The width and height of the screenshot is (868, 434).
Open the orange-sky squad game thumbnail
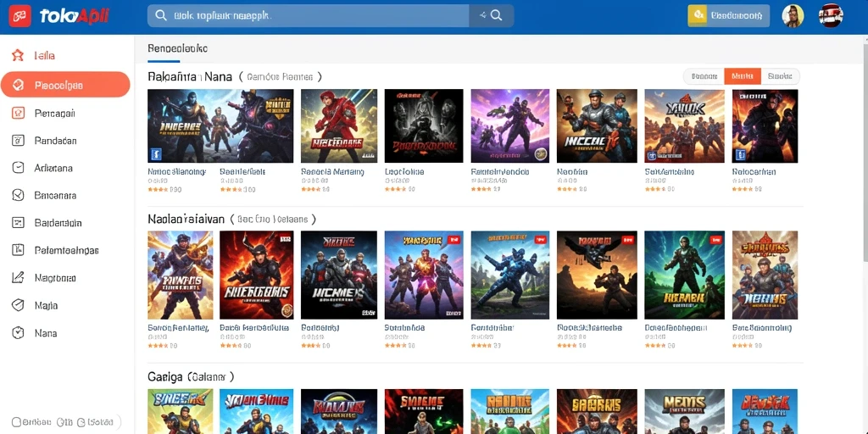click(684, 125)
